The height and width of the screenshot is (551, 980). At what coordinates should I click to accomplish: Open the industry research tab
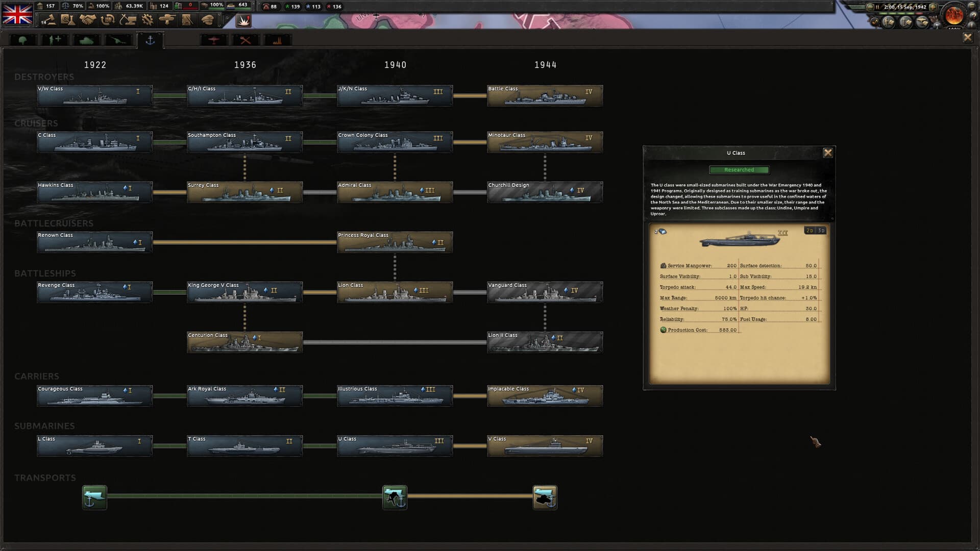[277, 40]
